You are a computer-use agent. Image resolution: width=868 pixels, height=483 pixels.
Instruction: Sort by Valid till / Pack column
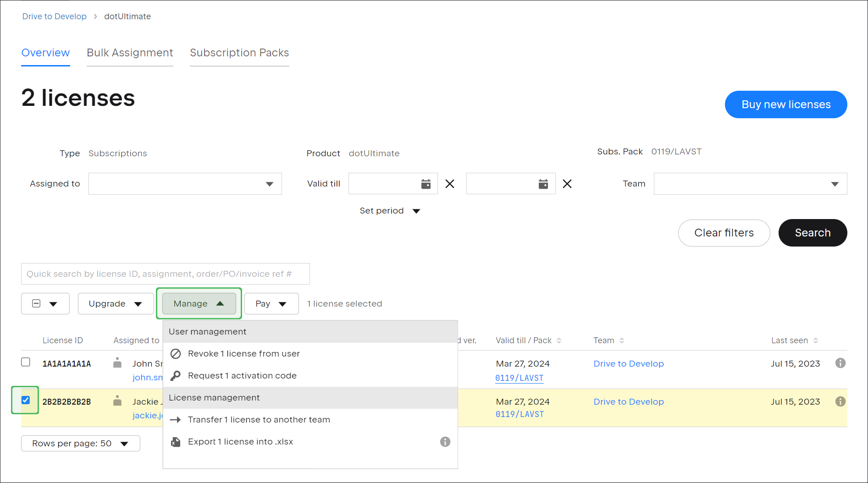558,340
